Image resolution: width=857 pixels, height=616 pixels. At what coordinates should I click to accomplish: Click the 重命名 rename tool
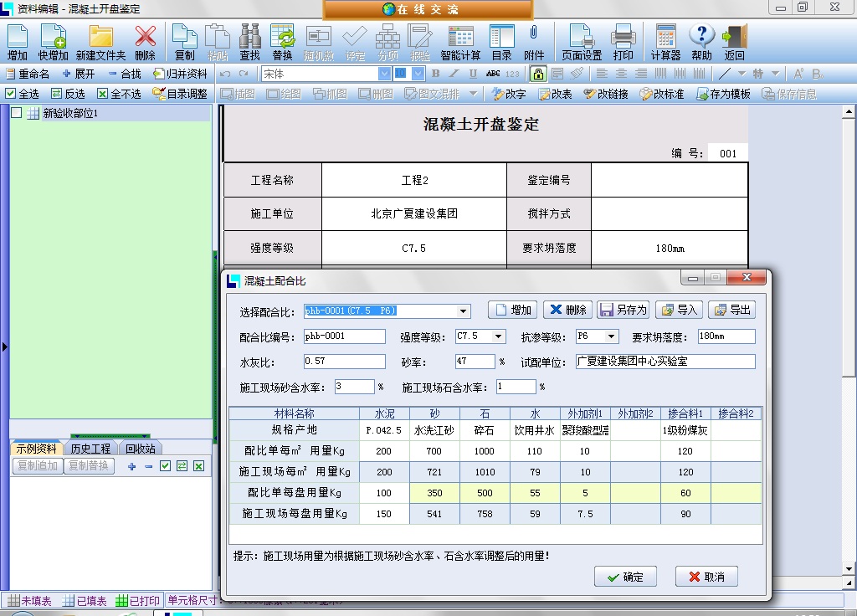27,74
